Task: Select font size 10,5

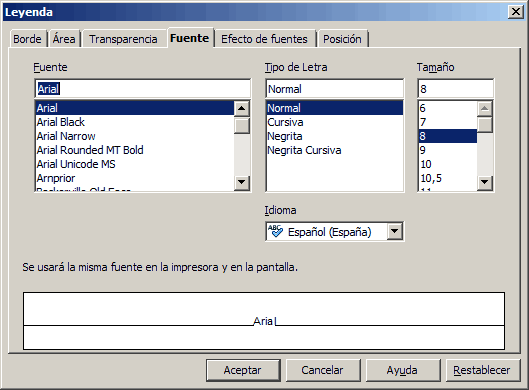Action: coord(447,178)
